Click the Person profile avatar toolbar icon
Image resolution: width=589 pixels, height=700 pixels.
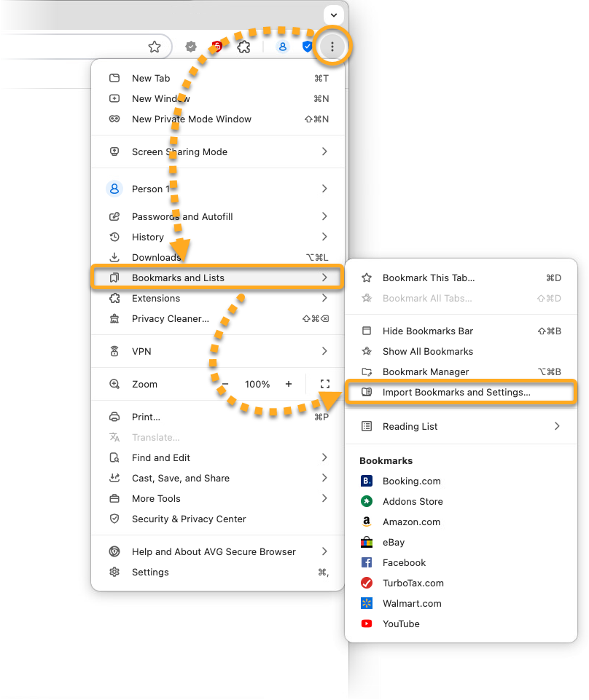282,47
